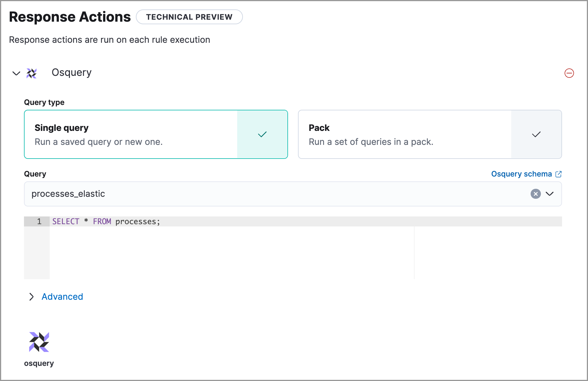This screenshot has width=588, height=381.
Task: Select the Single query type card
Action: pyautogui.click(x=131, y=134)
